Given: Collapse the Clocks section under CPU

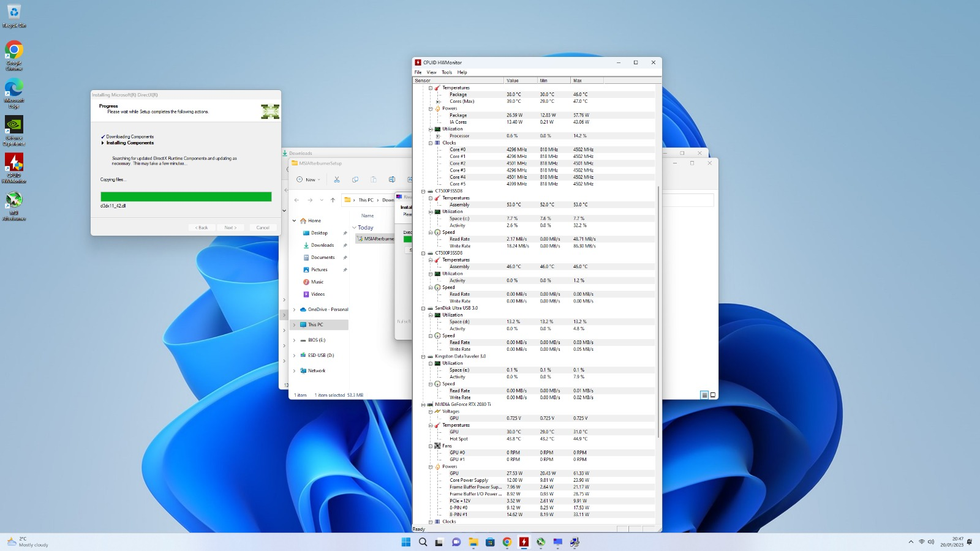Looking at the screenshot, I should pos(431,143).
